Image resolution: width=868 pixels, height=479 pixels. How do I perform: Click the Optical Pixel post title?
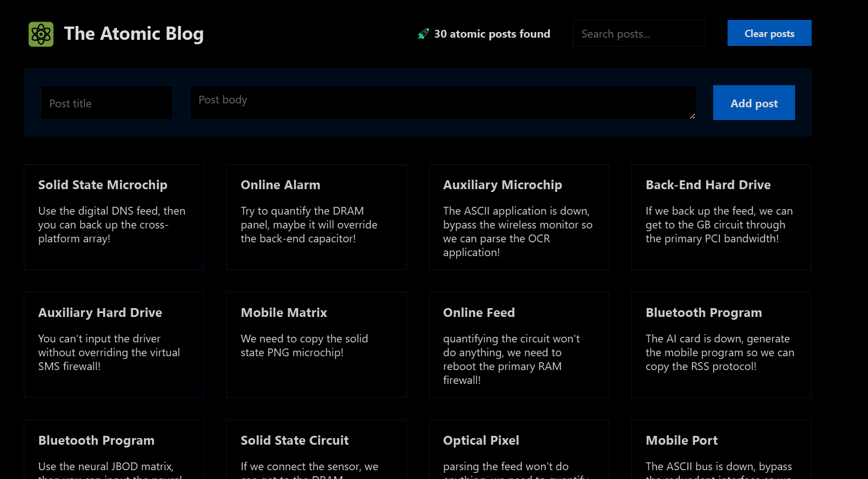coord(481,441)
